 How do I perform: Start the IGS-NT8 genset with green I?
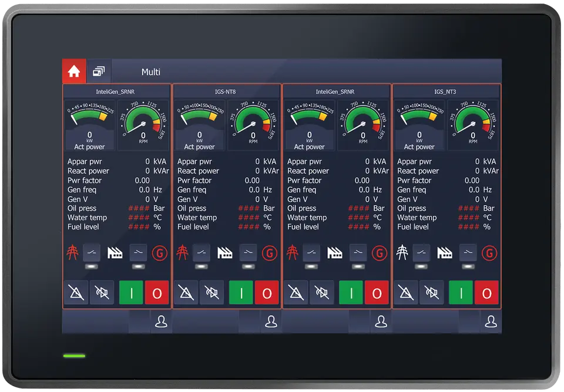[241, 293]
